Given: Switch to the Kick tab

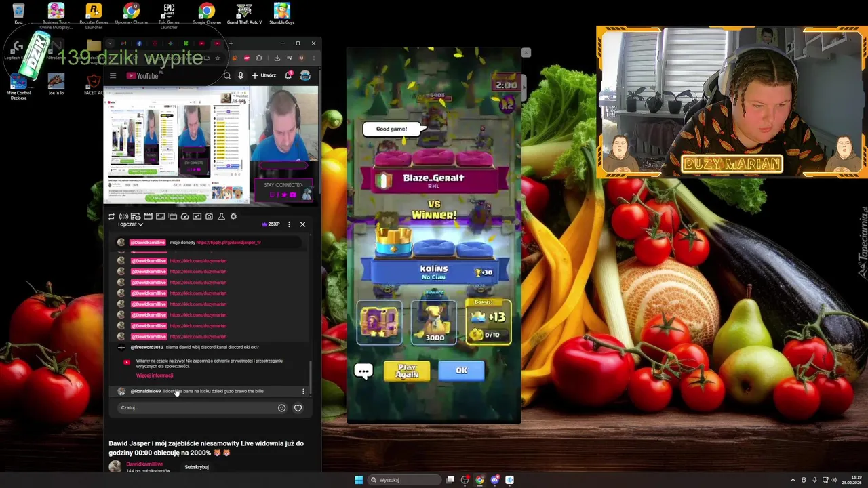Looking at the screenshot, I should [x=186, y=43].
